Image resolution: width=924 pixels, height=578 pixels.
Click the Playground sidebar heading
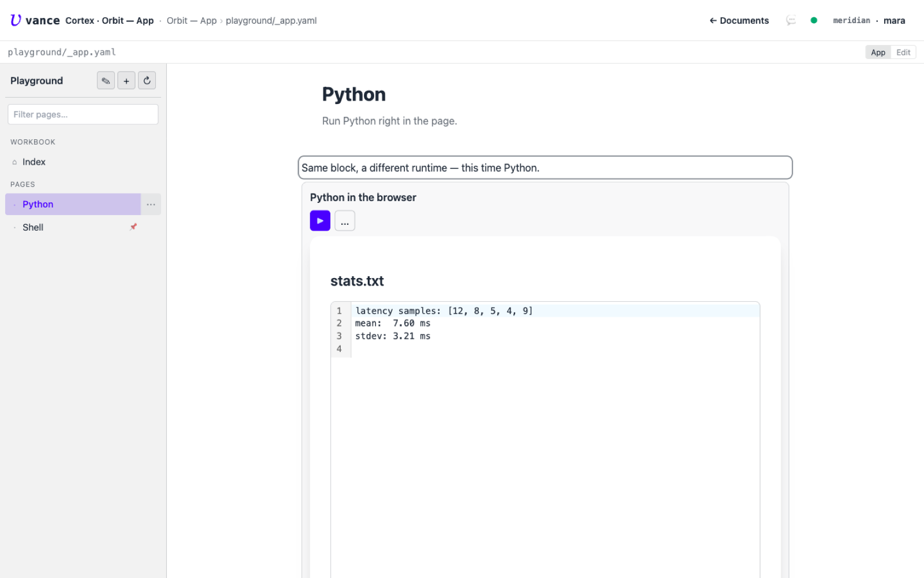pos(37,81)
